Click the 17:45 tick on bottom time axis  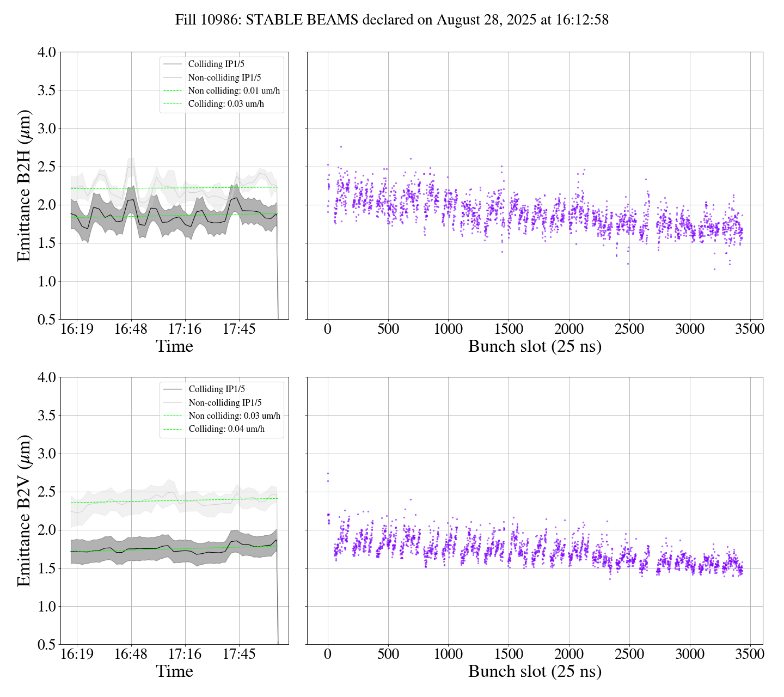point(239,655)
